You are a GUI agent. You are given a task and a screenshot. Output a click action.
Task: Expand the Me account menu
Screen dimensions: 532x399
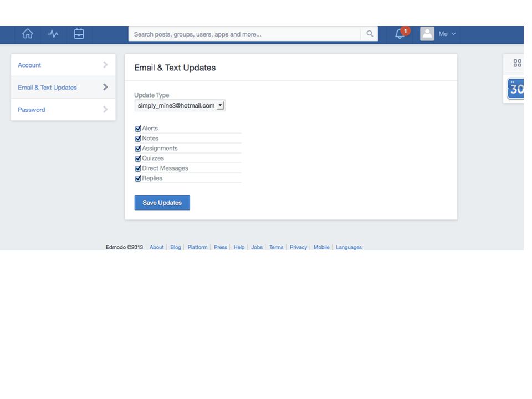click(x=447, y=34)
